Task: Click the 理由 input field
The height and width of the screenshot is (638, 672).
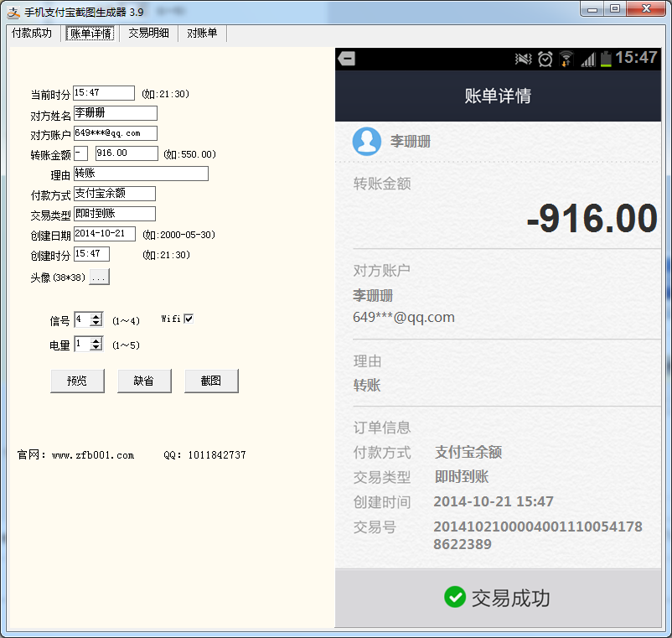Action: (x=141, y=174)
